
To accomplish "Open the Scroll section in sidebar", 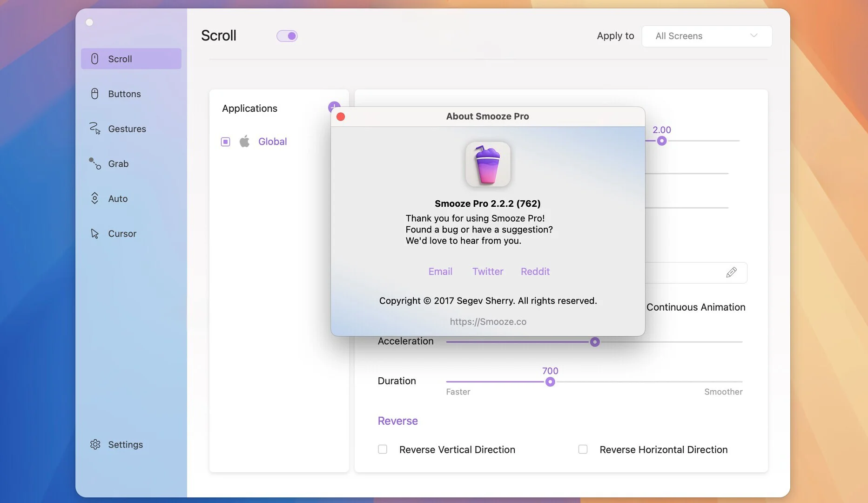I will (x=131, y=59).
